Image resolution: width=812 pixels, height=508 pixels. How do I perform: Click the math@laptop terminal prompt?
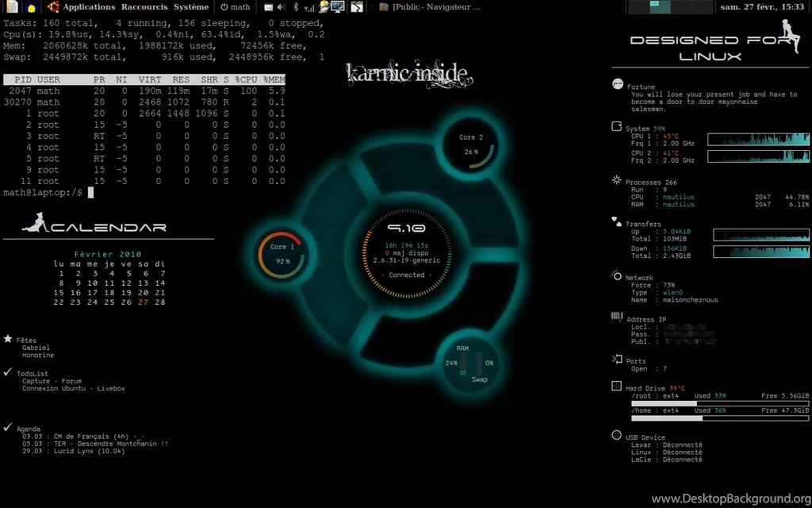(x=43, y=192)
